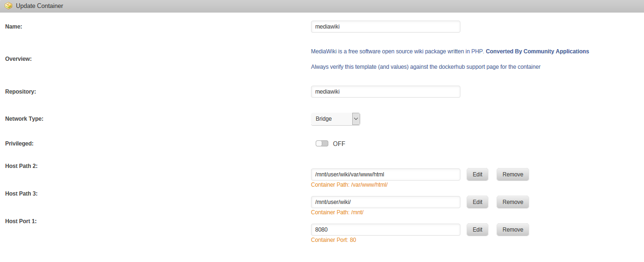The image size is (644, 262).
Task: Open the Network Type dropdown arrow
Action: click(356, 119)
